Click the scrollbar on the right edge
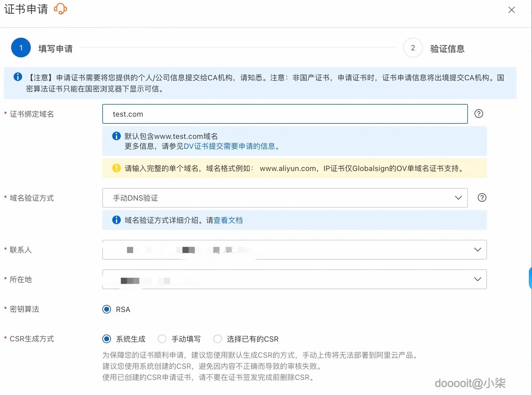 (530, 278)
